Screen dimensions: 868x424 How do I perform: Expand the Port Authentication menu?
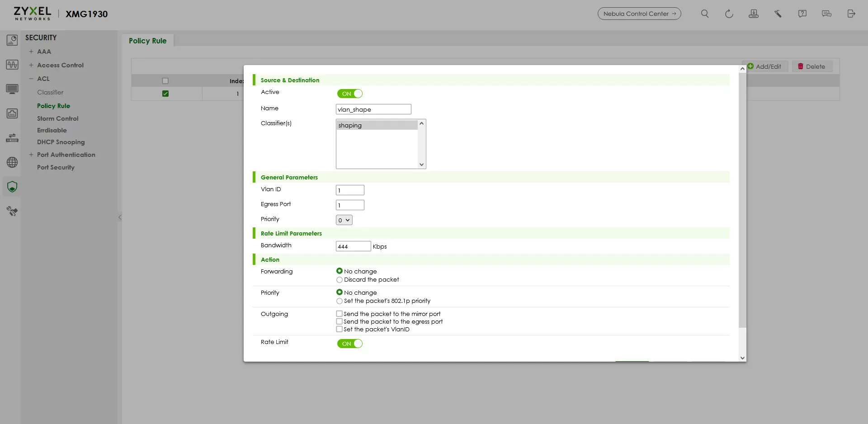click(x=31, y=155)
